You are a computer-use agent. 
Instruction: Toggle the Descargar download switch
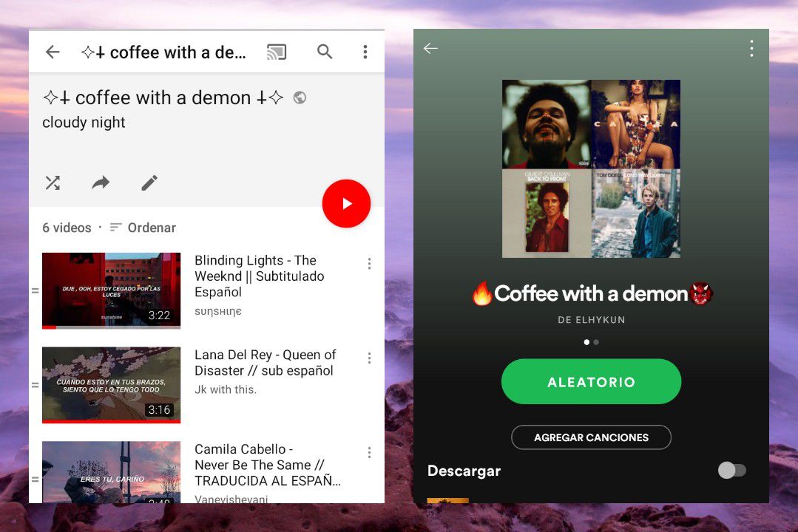[x=732, y=471]
